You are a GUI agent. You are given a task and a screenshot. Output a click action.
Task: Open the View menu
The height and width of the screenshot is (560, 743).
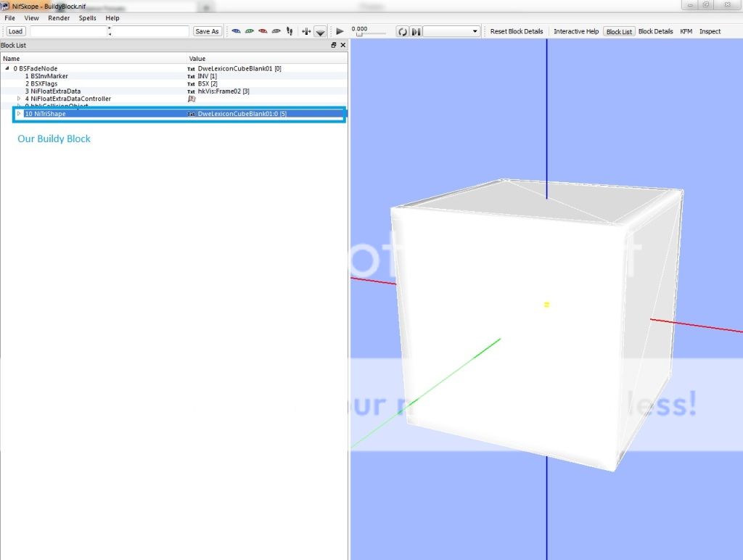[x=32, y=18]
